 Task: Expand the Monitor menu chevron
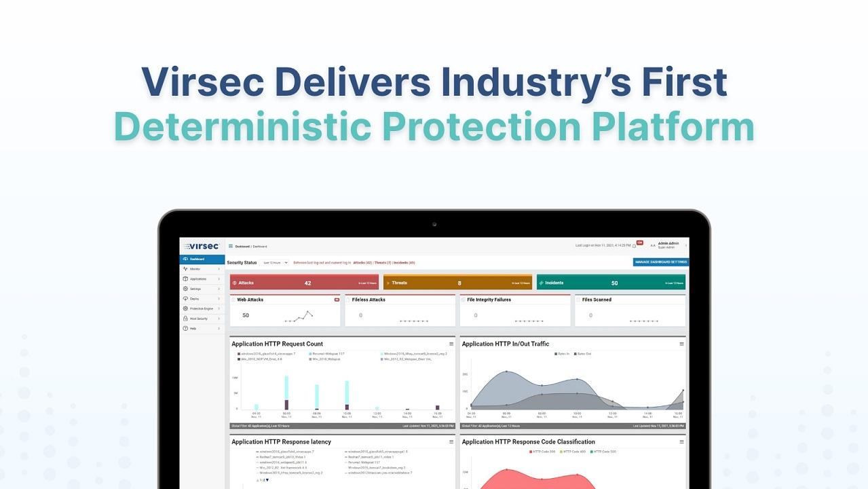(219, 269)
